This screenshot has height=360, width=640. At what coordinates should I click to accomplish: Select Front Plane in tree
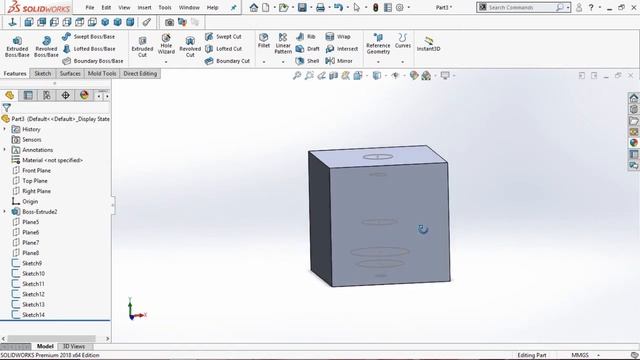click(36, 170)
